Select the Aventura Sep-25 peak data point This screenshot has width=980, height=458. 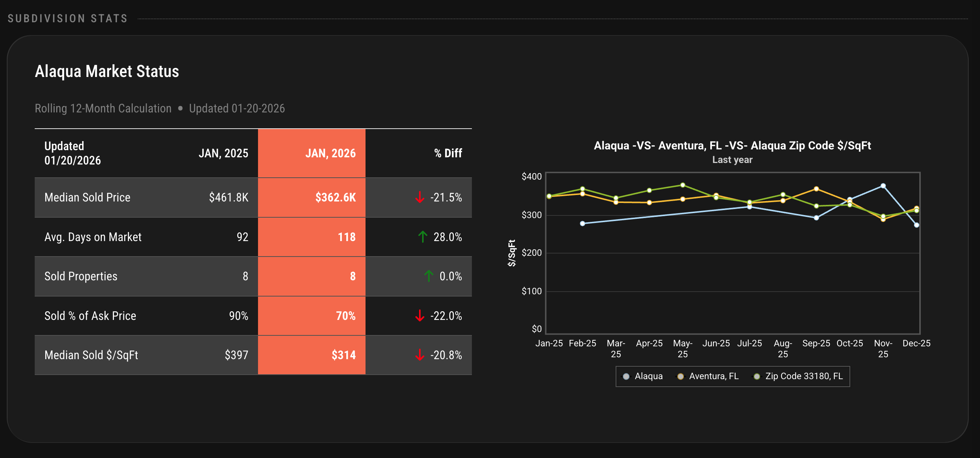pos(816,189)
